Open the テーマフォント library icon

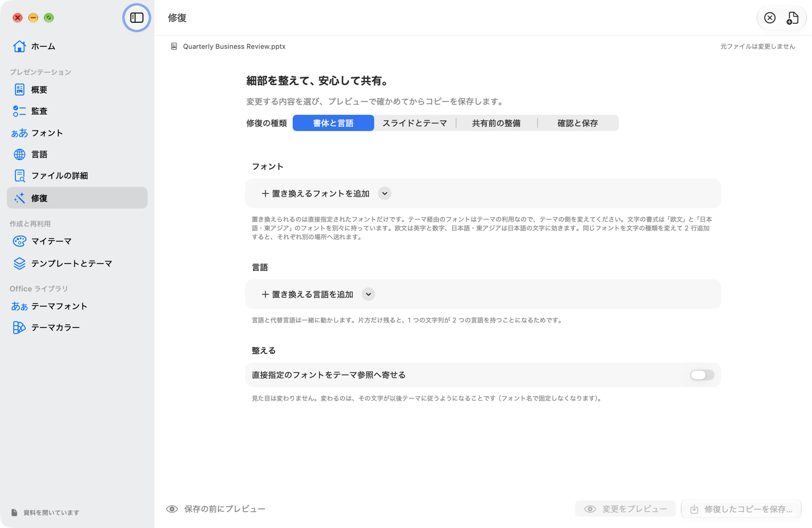coord(19,306)
